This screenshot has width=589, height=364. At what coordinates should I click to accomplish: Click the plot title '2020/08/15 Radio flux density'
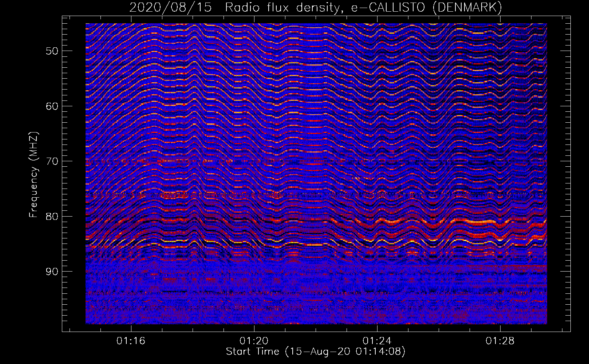(236, 7)
